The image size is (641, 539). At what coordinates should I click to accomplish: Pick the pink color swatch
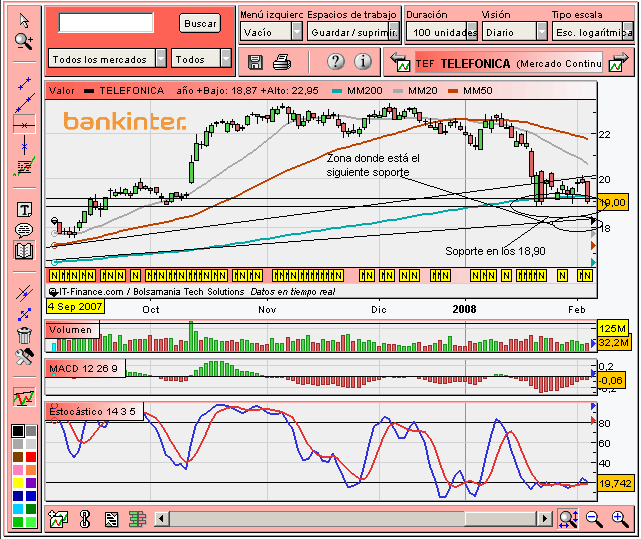point(18,470)
